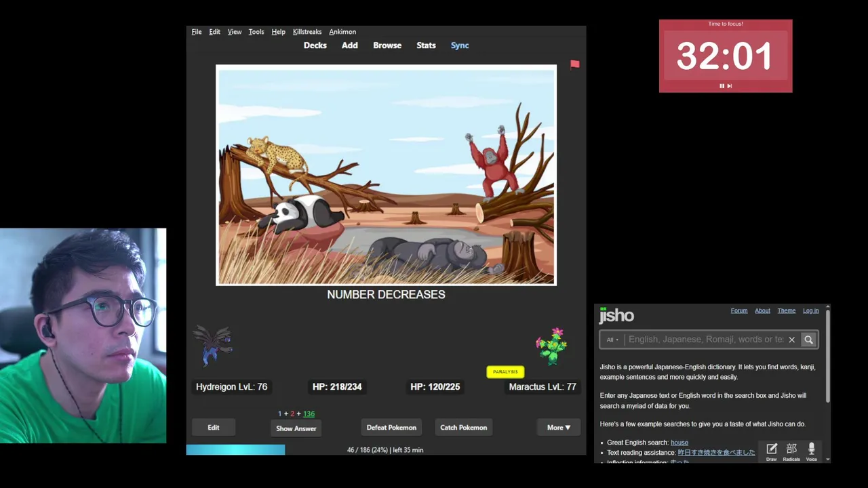
Task: Click the yellow PARALYSIS status badge
Action: [x=505, y=371]
